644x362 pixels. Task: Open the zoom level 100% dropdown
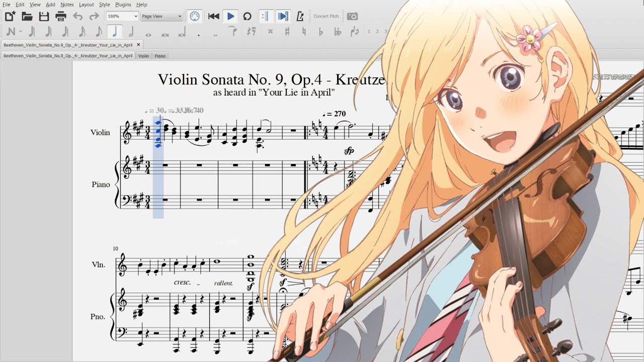[122, 16]
